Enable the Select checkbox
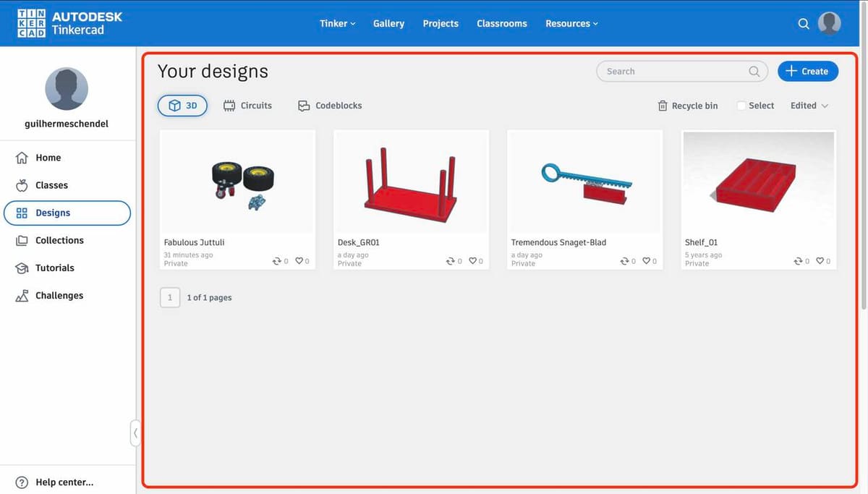The width and height of the screenshot is (868, 494). click(x=741, y=106)
